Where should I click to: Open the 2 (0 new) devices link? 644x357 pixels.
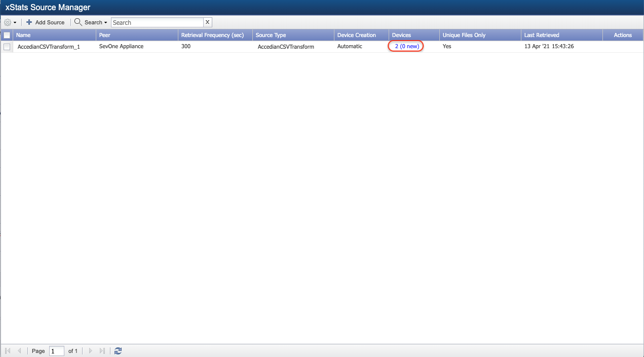[407, 46]
